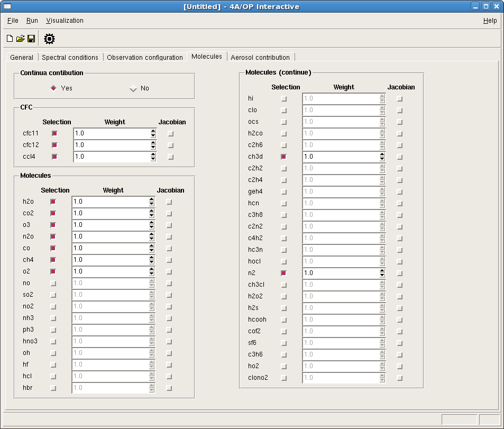Check the hno3 selection checkbox
The width and height of the screenshot is (504, 429).
click(53, 342)
